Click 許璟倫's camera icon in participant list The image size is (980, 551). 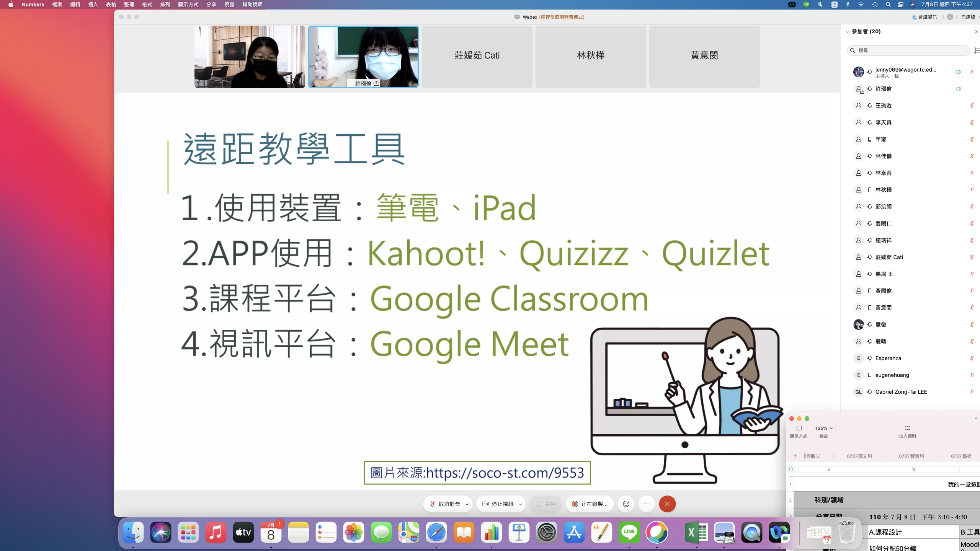[958, 89]
